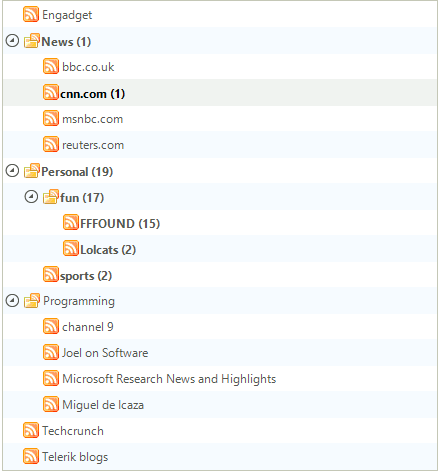
Task: Open the channel 9 feed
Action: pos(88,327)
